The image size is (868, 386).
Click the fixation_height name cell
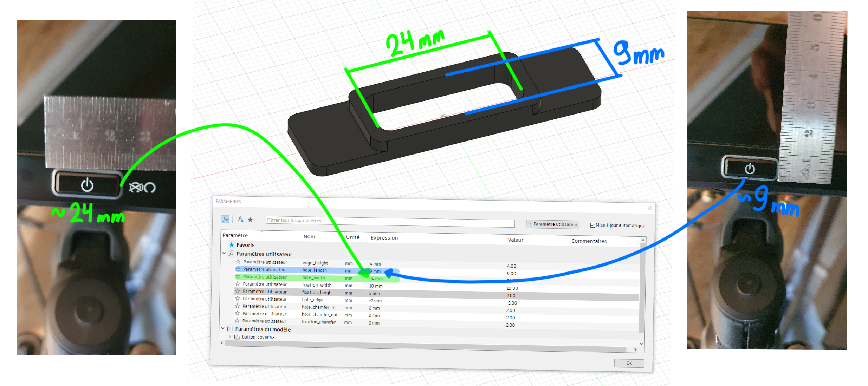(318, 292)
